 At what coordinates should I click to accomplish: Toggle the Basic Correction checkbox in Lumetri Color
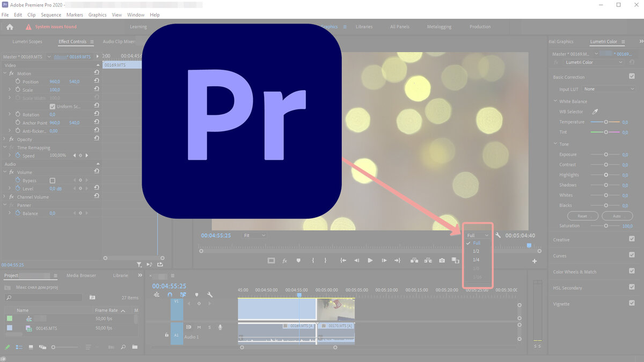(632, 77)
